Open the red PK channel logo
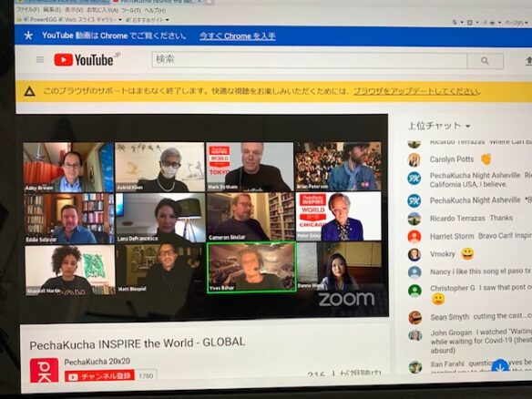This screenshot has width=532, height=399. point(44,371)
